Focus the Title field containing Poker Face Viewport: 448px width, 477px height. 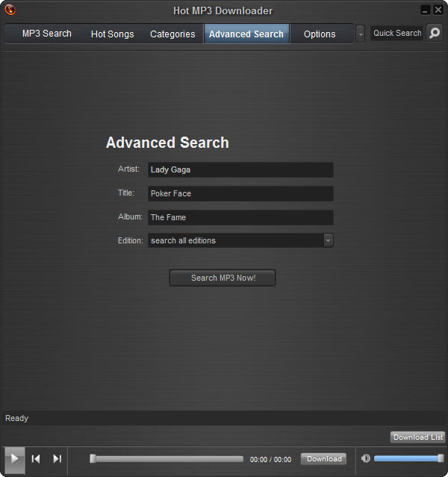[x=240, y=193]
